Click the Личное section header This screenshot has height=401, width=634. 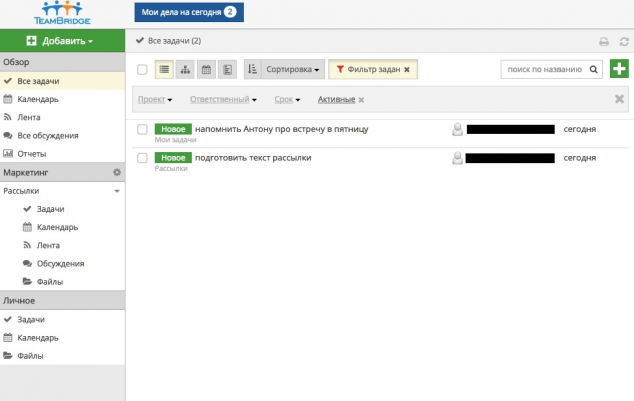62,300
